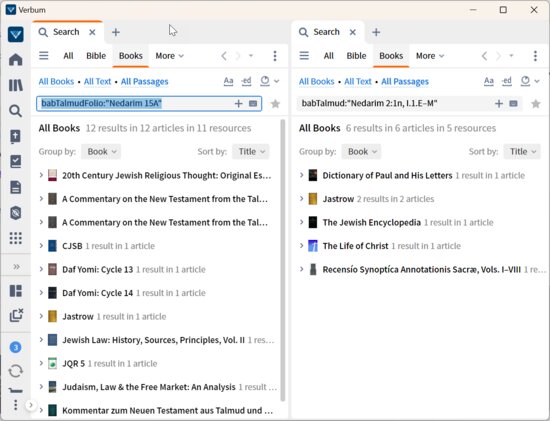
Task: Open left Sort by Title dropdown
Action: click(251, 152)
